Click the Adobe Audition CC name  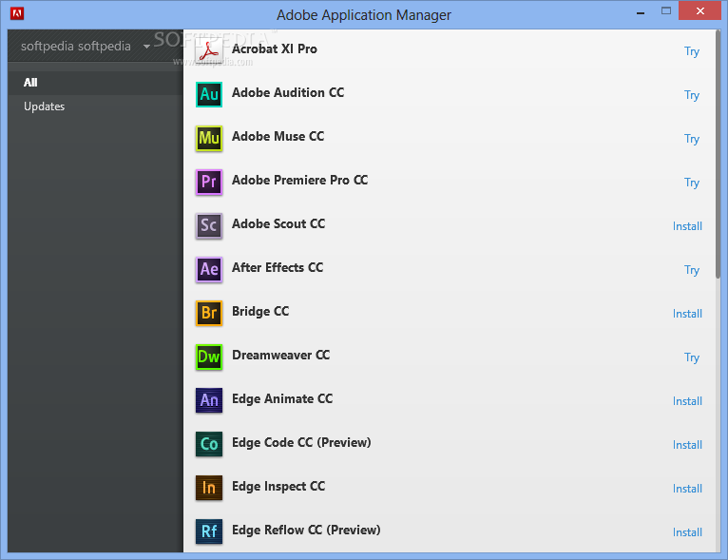(288, 92)
